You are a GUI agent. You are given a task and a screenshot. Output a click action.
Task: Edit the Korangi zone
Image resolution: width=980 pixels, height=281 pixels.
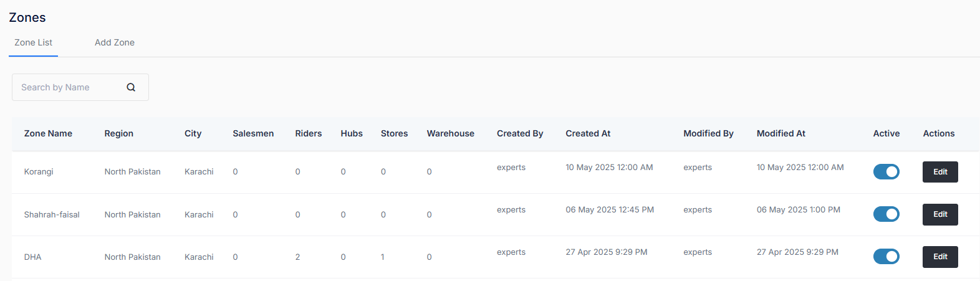point(939,172)
